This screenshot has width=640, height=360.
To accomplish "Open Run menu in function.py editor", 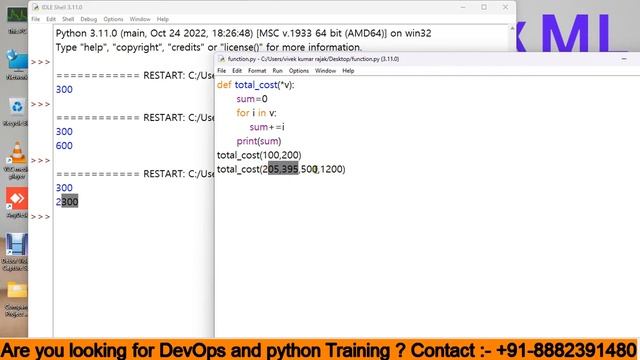I will [x=278, y=71].
